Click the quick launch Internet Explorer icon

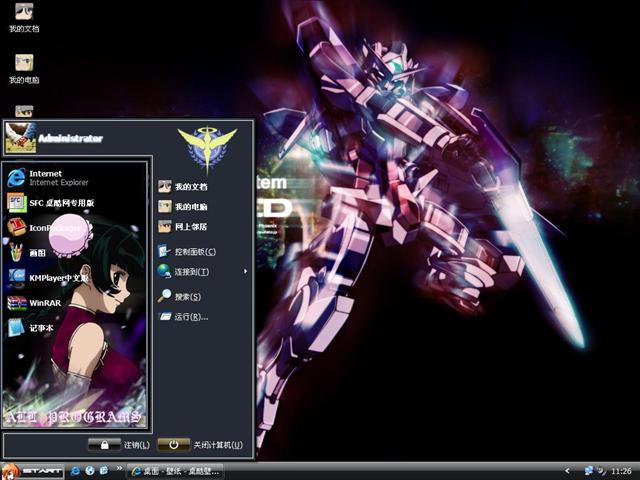(75, 471)
